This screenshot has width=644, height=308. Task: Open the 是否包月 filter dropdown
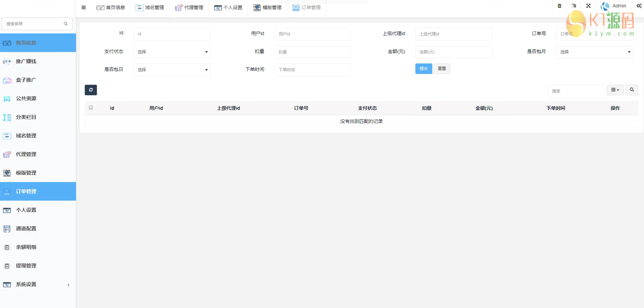594,52
